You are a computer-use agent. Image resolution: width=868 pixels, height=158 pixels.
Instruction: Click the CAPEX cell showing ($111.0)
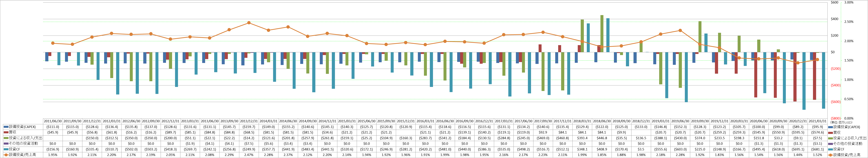coord(53,127)
